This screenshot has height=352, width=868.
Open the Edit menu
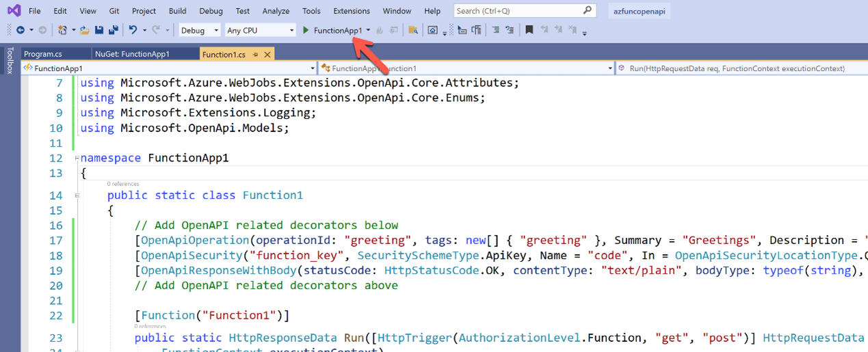pos(60,11)
